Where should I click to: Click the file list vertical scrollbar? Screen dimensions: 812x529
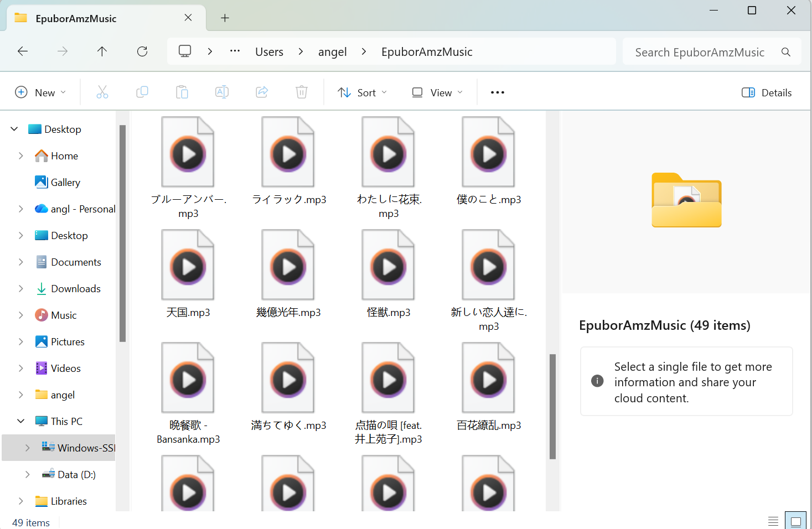[x=552, y=406]
